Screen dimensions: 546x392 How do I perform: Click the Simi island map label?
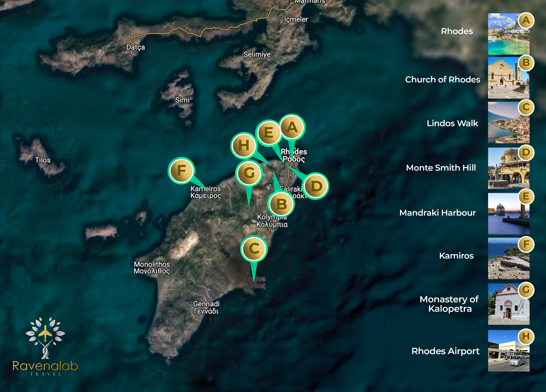click(x=182, y=100)
